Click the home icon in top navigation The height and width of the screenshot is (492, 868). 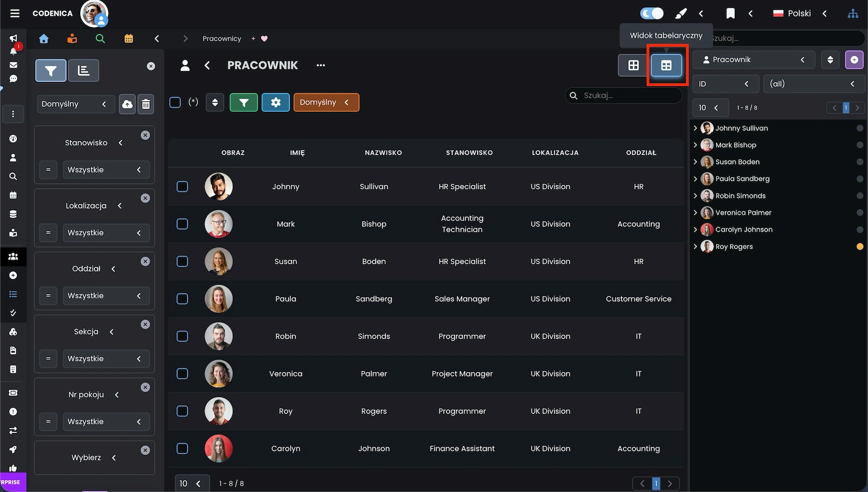point(44,39)
